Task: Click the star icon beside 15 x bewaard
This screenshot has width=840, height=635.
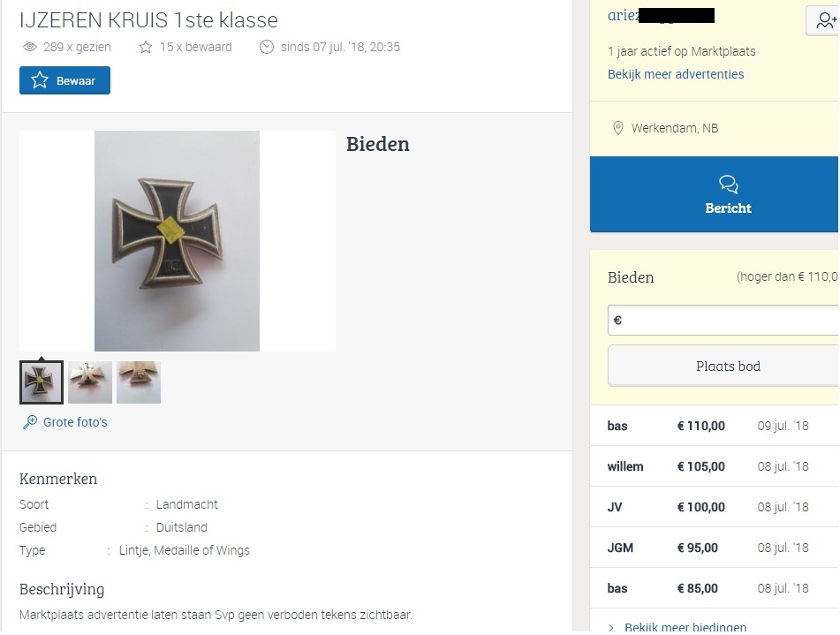Action: (145, 47)
